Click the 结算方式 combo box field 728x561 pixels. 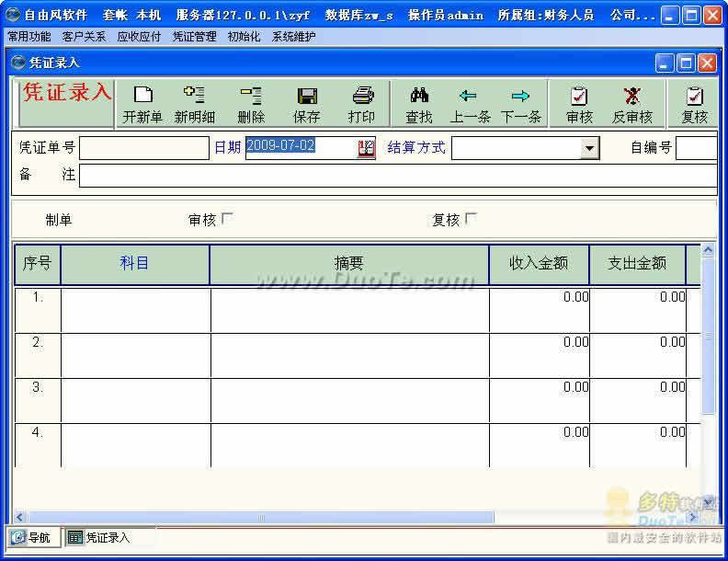pyautogui.click(x=525, y=148)
